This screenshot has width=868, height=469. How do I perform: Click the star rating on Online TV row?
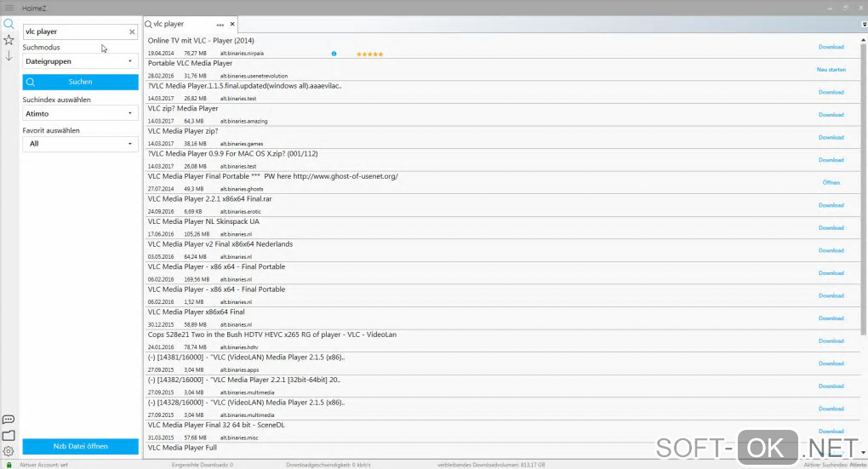coord(370,54)
